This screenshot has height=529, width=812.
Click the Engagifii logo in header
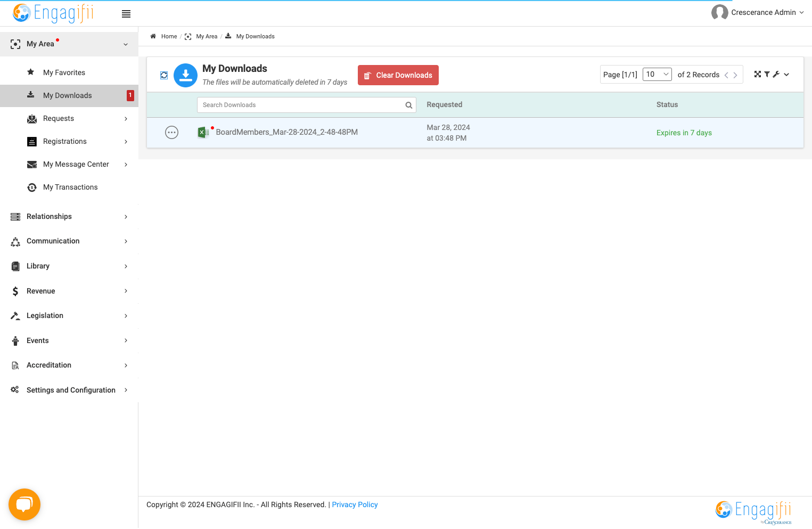(x=53, y=13)
